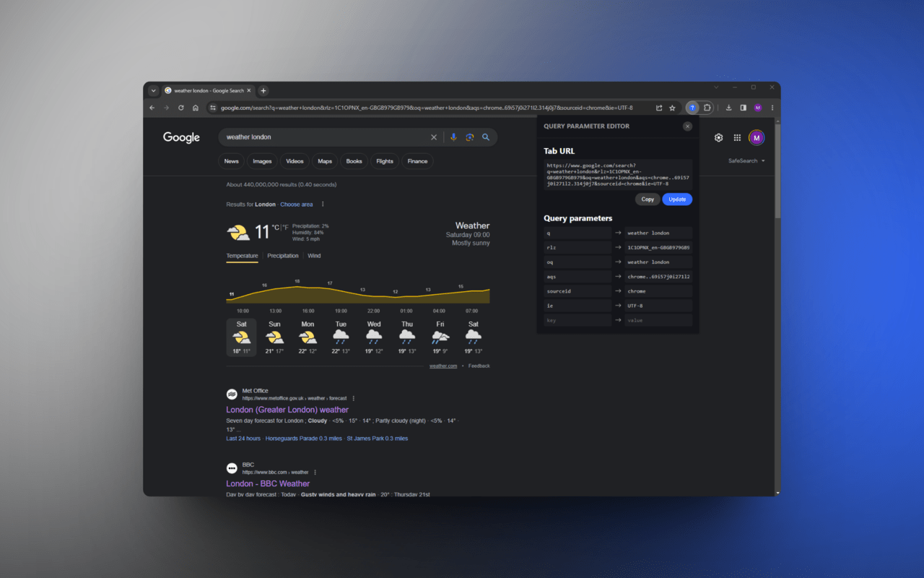Open a new tab with the plus button
The width and height of the screenshot is (924, 578).
click(x=263, y=90)
